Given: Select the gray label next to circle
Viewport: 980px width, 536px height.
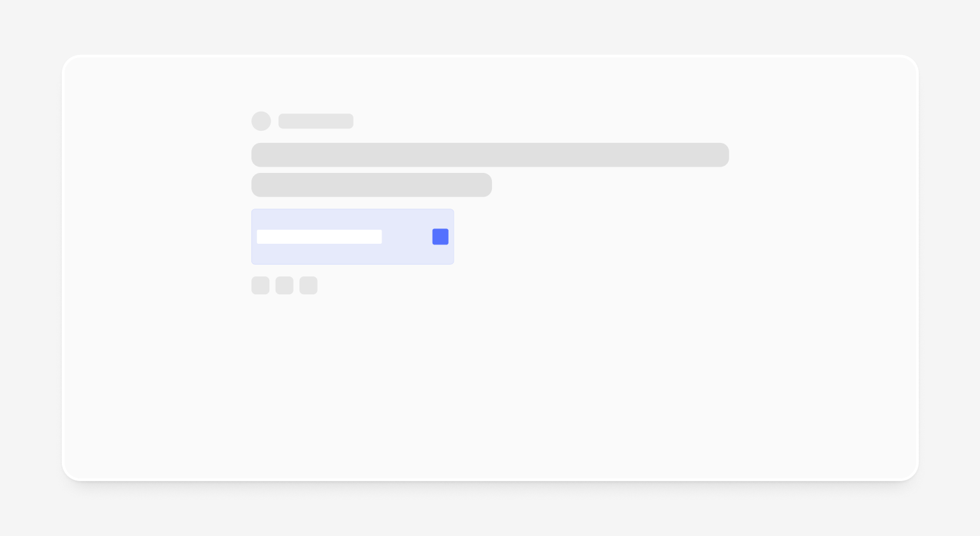Looking at the screenshot, I should pyautogui.click(x=316, y=121).
